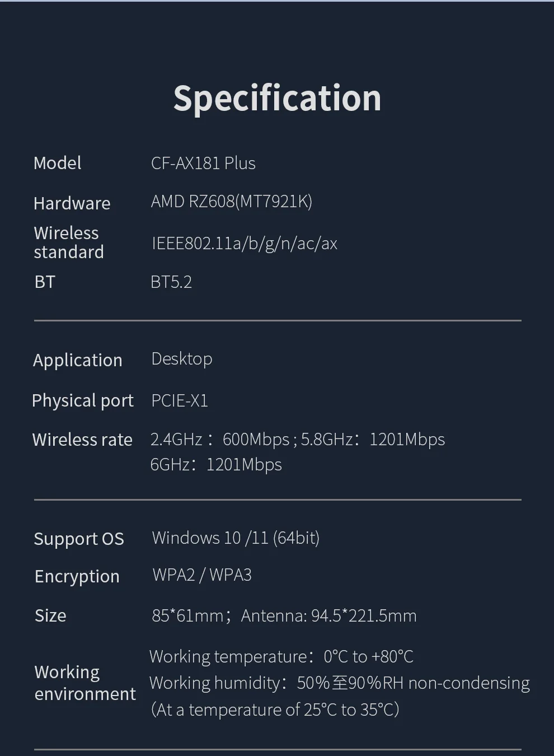Viewport: 554px width, 756px height.
Task: Select the Windows 10 /11 (64bit) text
Action: [236, 538]
